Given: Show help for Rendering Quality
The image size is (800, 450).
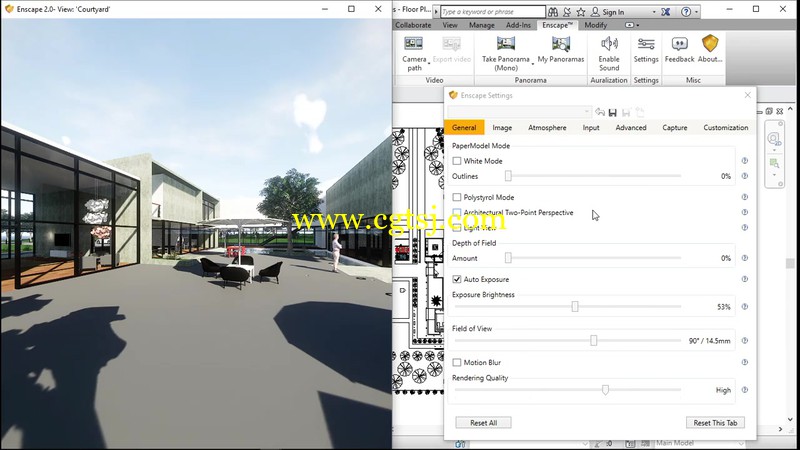Looking at the screenshot, I should (744, 390).
